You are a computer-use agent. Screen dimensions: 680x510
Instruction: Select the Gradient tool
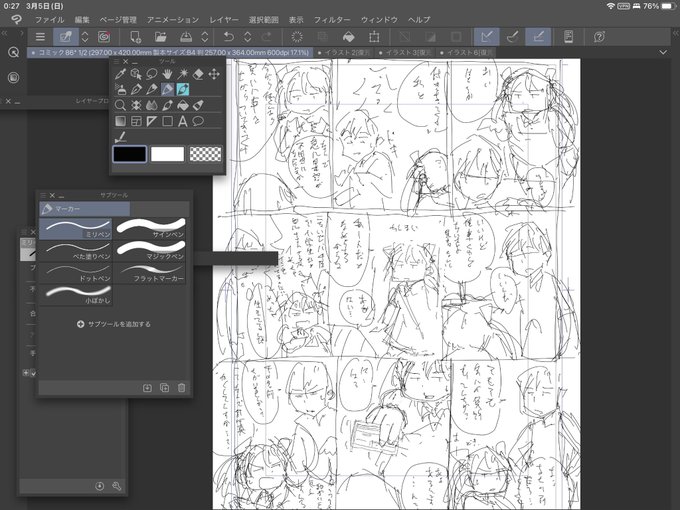click(120, 121)
